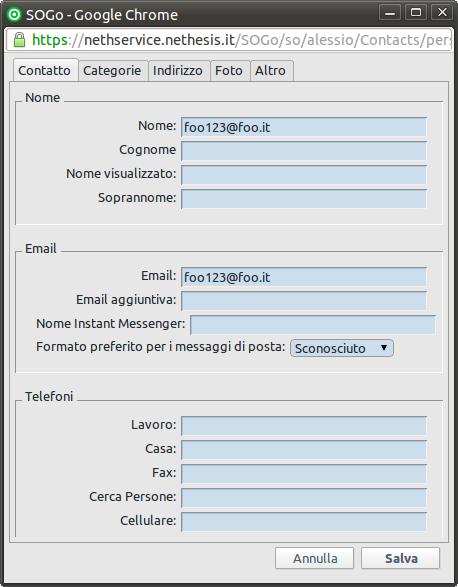Click the Nome Instant Messenger field
Viewport: 458px width, 587px height.
(313, 325)
